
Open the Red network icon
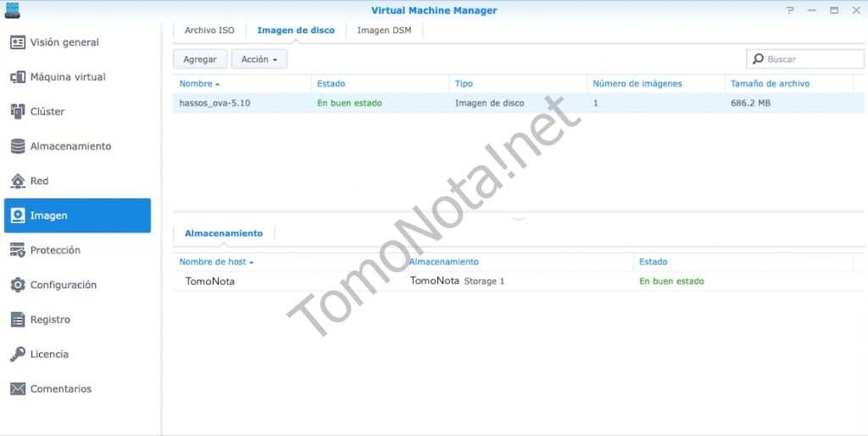[18, 182]
